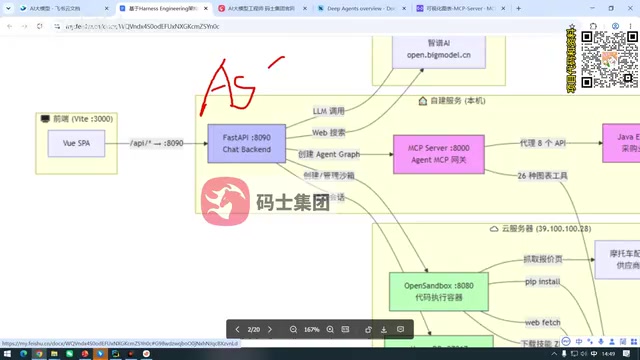Image resolution: width=640 pixels, height=360 pixels.
Task: Open the AI大模型工程师 码士集团 tab
Action: coord(261,8)
